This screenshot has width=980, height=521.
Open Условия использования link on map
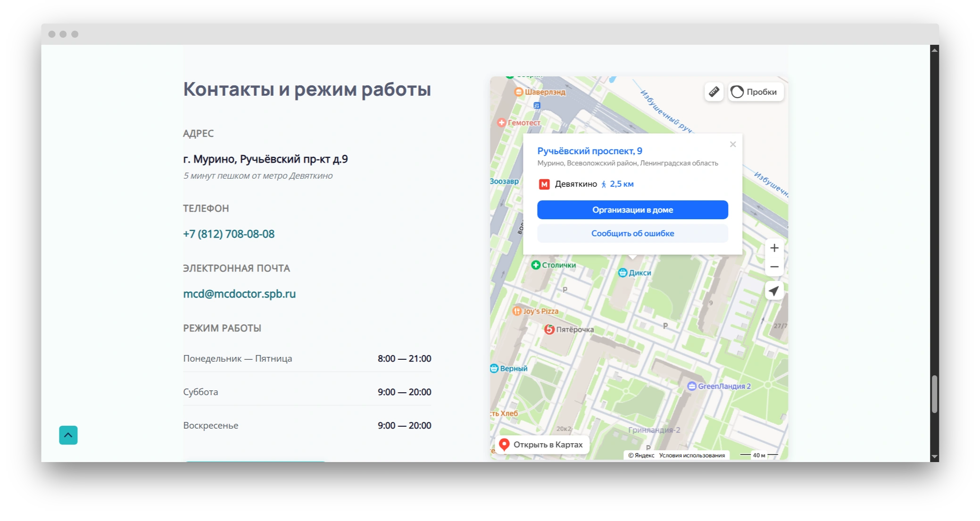[x=692, y=455]
